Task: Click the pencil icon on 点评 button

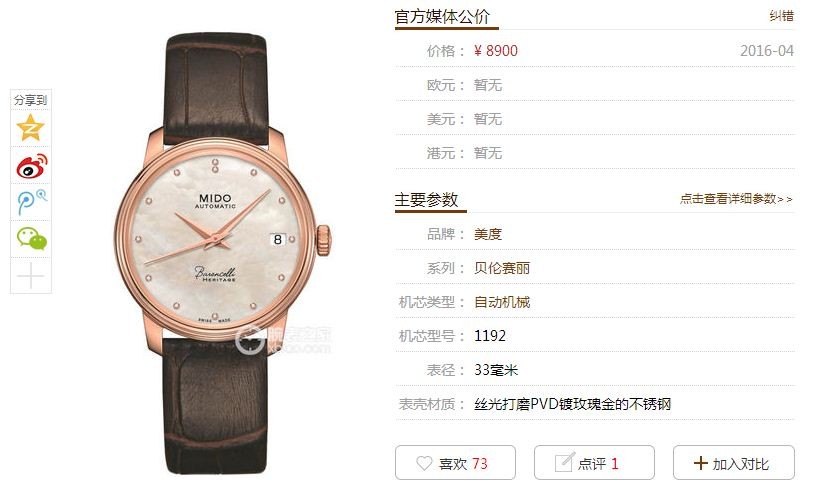Action: click(x=564, y=462)
